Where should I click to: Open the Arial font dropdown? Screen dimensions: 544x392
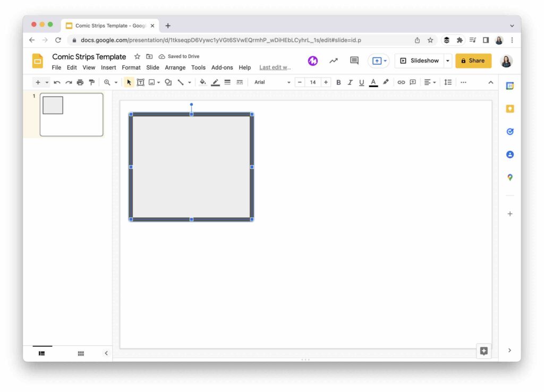[268, 82]
